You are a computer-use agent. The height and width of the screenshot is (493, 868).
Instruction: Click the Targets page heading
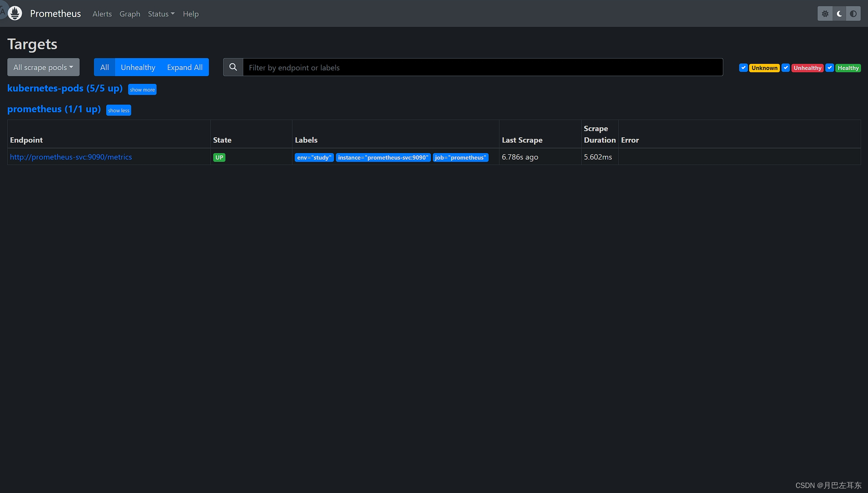32,44
